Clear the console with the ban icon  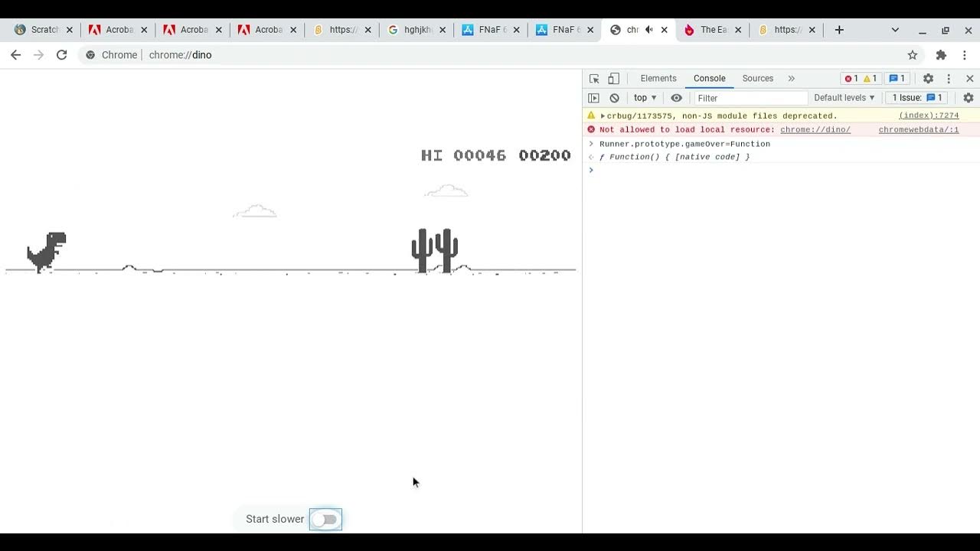coord(614,98)
